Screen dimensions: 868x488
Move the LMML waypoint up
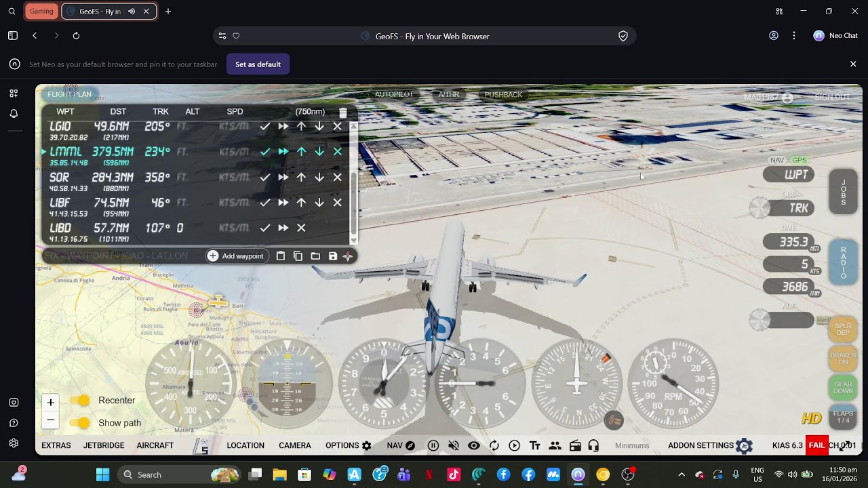301,152
